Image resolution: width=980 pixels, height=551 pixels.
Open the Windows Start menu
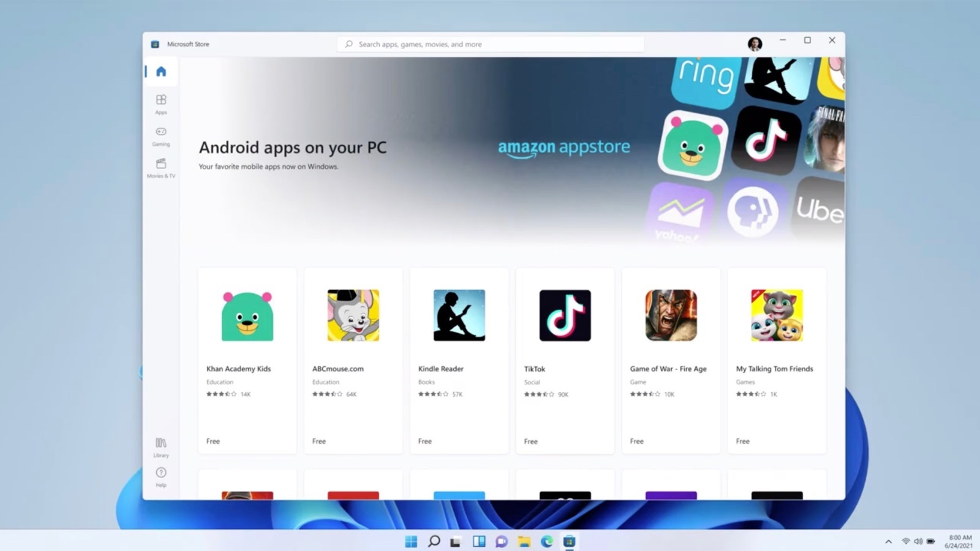click(411, 541)
